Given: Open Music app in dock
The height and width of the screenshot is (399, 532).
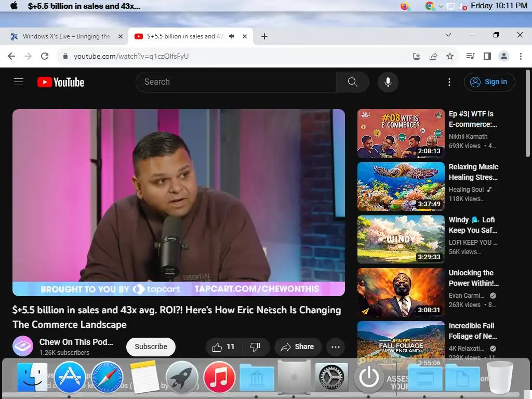Looking at the screenshot, I should [219, 377].
